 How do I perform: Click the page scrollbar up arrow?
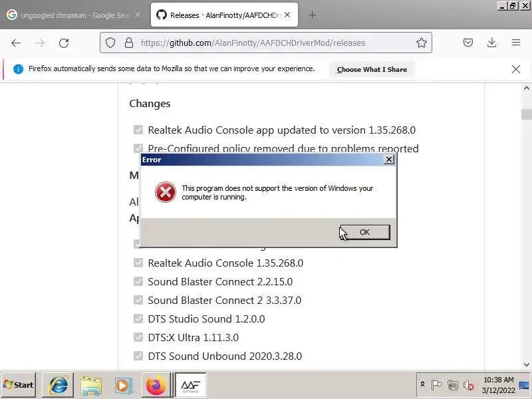click(527, 88)
